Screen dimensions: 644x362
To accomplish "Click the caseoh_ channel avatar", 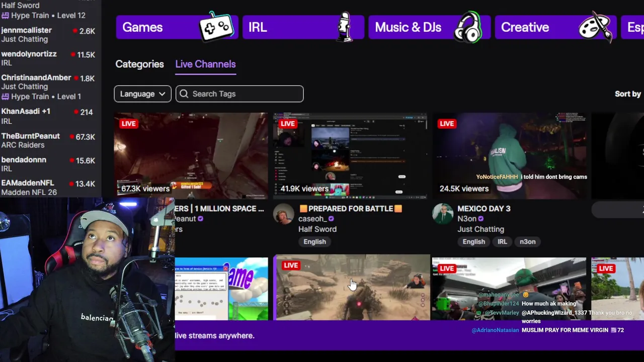I will click(x=284, y=214).
